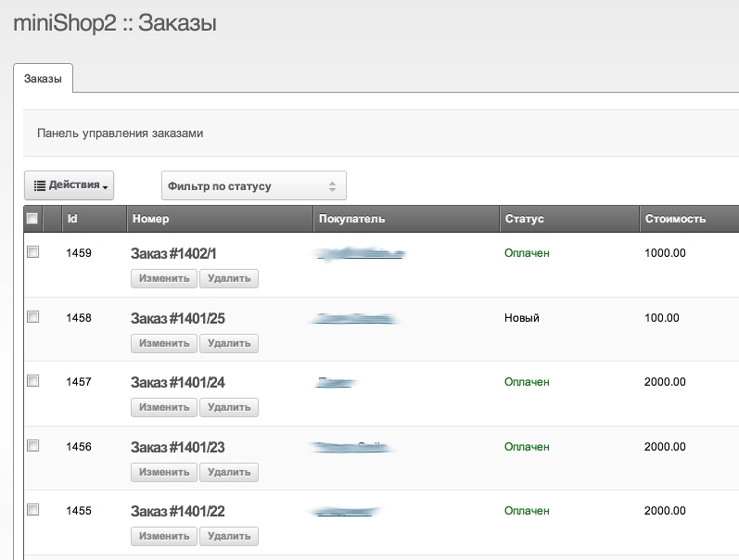The width and height of the screenshot is (739, 560).
Task: Select the checkbox for order 1457
Action: [x=33, y=381]
